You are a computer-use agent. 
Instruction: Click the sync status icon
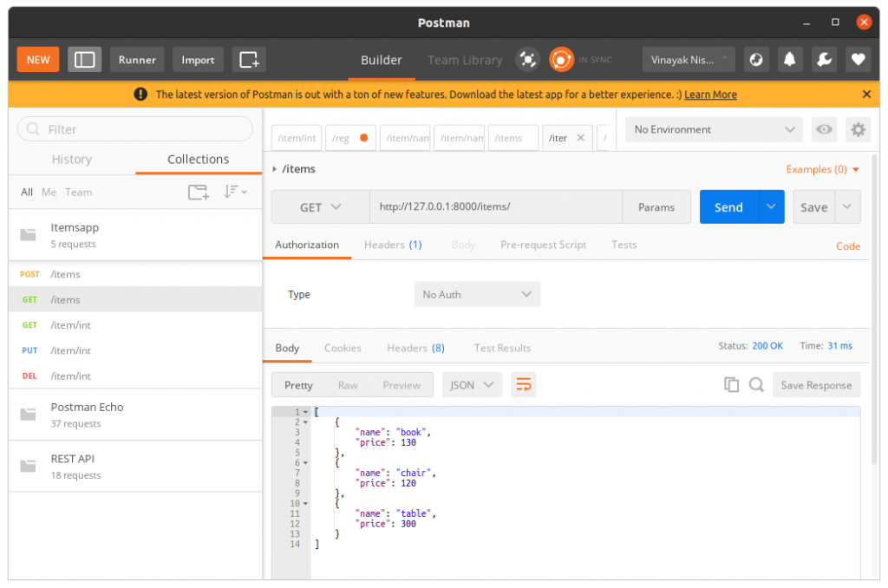(561, 59)
